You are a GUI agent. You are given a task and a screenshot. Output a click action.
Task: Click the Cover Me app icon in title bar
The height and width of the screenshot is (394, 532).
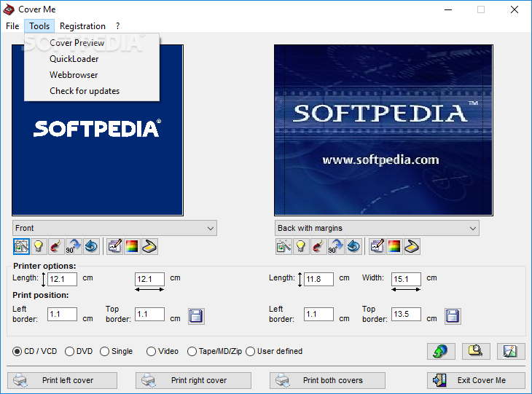point(9,9)
